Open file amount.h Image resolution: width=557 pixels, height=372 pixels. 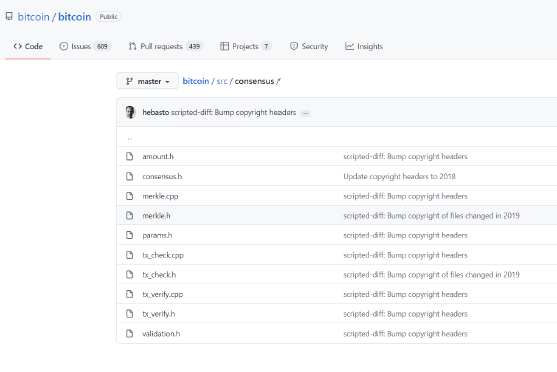click(x=158, y=156)
